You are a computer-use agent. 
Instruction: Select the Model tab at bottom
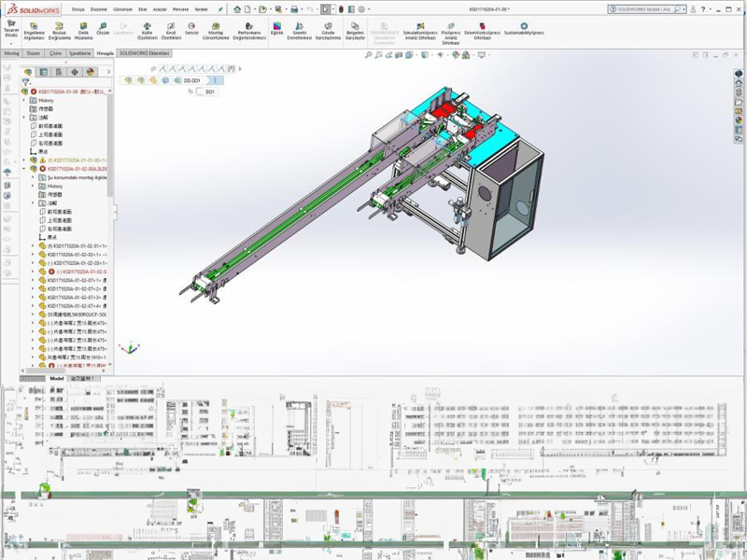tap(57, 379)
